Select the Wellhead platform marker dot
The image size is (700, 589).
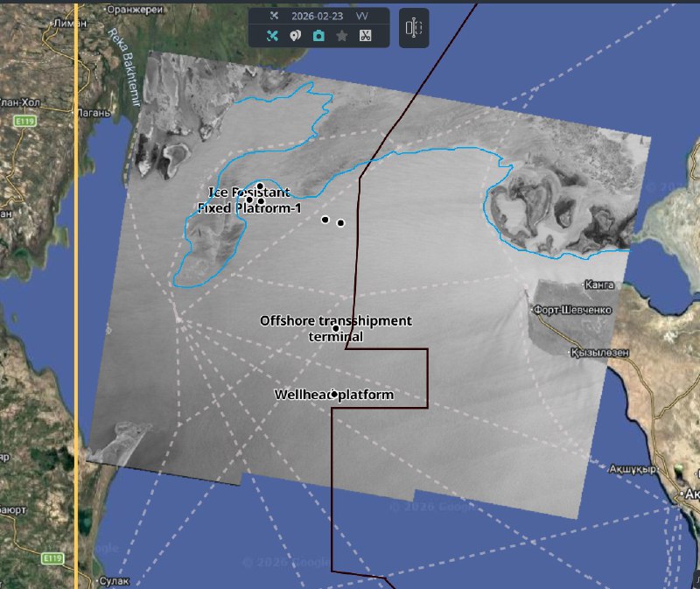pyautogui.click(x=334, y=394)
